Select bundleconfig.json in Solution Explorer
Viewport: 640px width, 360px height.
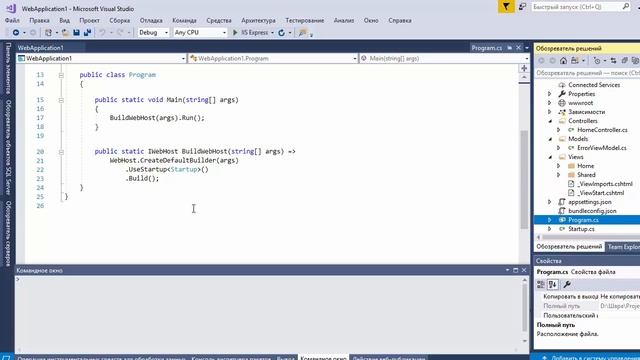pyautogui.click(x=592, y=211)
